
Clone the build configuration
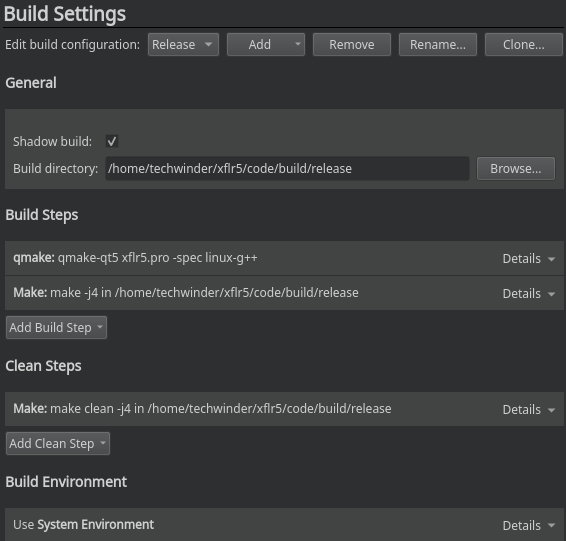(x=523, y=45)
